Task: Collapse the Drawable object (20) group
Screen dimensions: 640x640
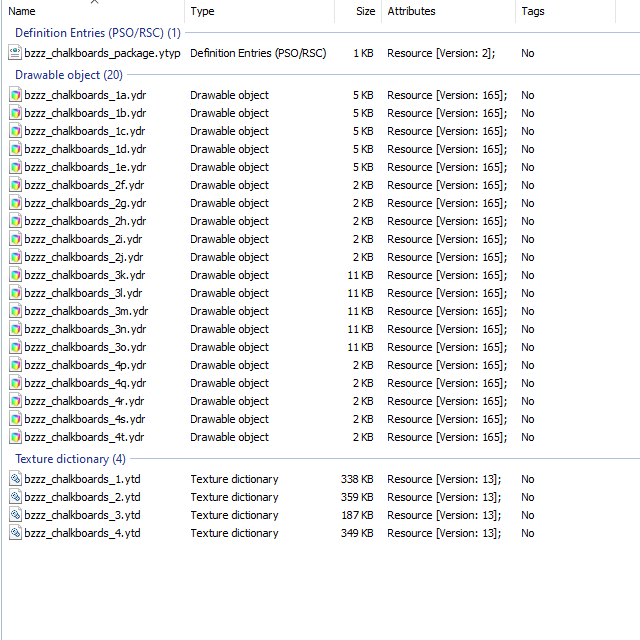Action: [x=69, y=75]
